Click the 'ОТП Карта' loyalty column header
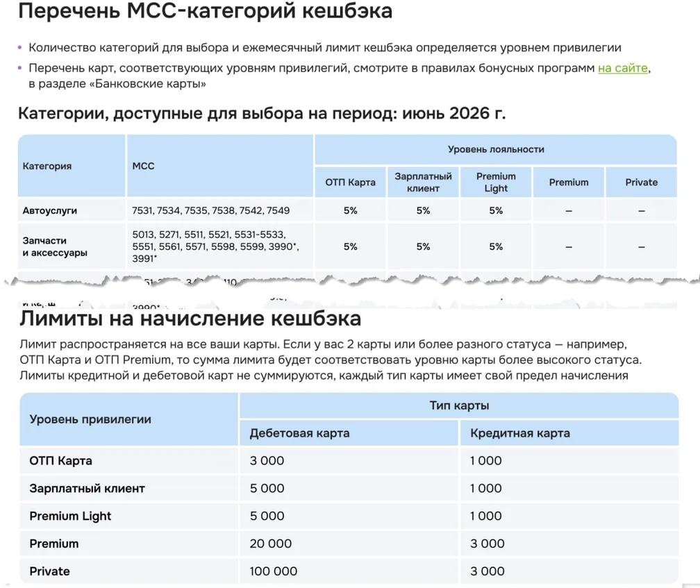700x588 pixels. 351,182
